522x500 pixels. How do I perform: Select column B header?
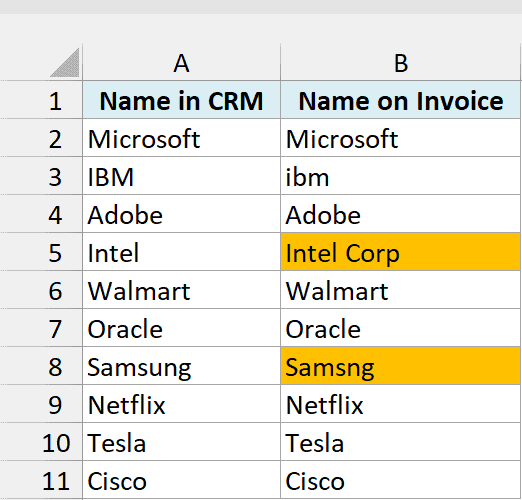(401, 63)
